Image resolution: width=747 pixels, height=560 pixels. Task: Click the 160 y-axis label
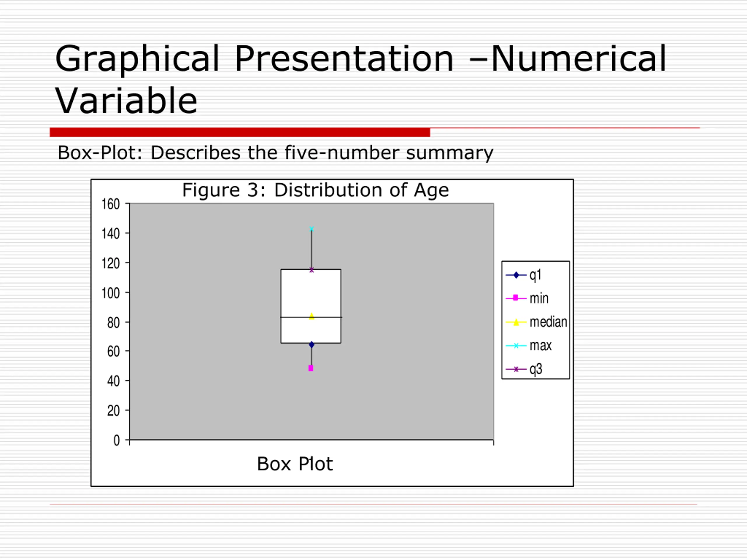point(111,204)
